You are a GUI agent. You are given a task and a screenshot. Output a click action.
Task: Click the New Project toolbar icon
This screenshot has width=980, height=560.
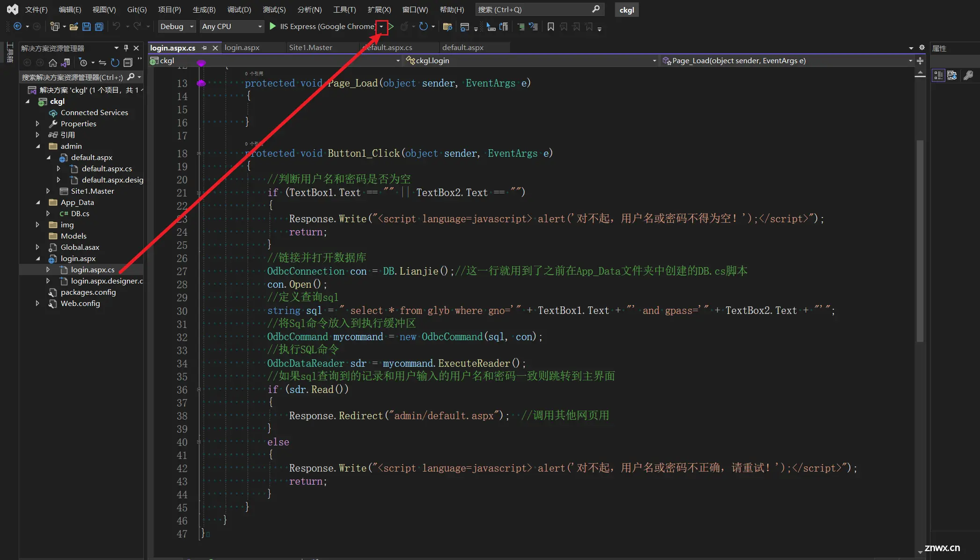coord(54,27)
